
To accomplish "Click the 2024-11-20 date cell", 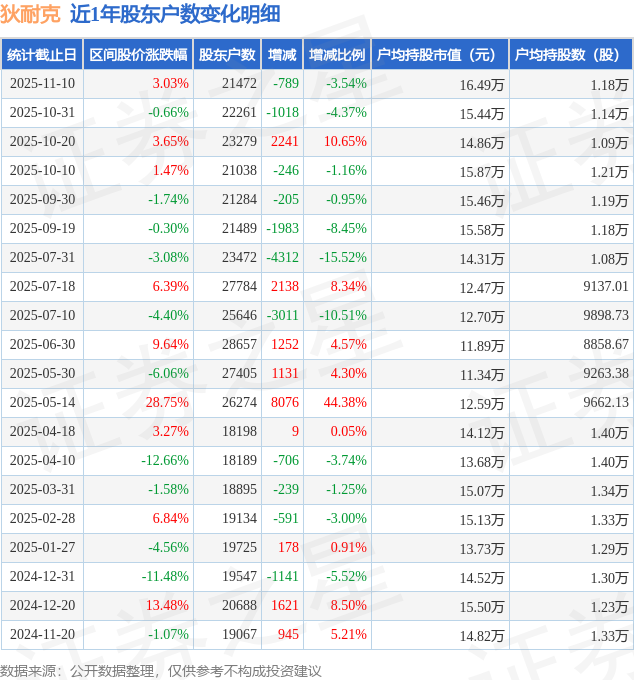I will click(x=44, y=635).
